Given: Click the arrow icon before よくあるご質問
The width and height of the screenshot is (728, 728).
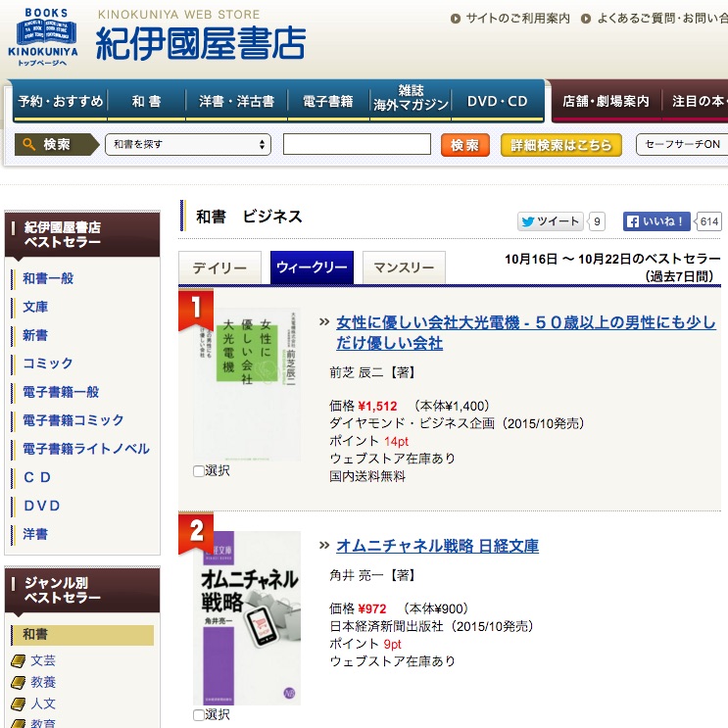Looking at the screenshot, I should [586, 19].
